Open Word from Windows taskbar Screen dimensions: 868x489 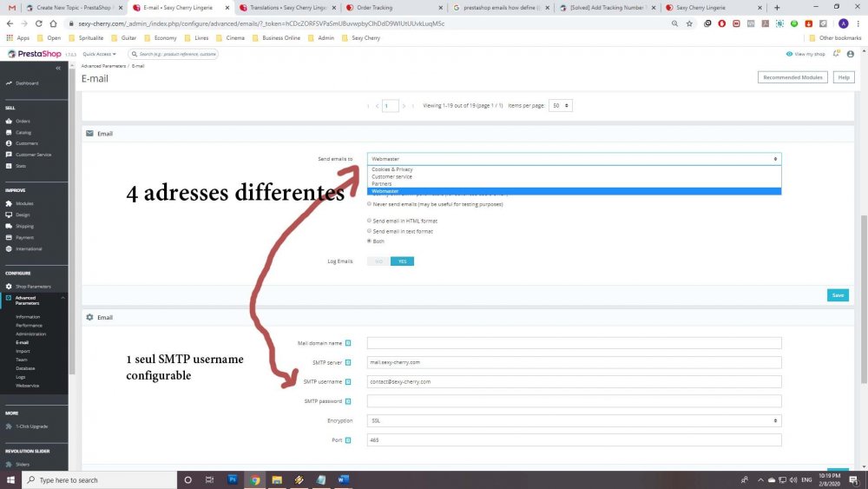click(x=343, y=479)
